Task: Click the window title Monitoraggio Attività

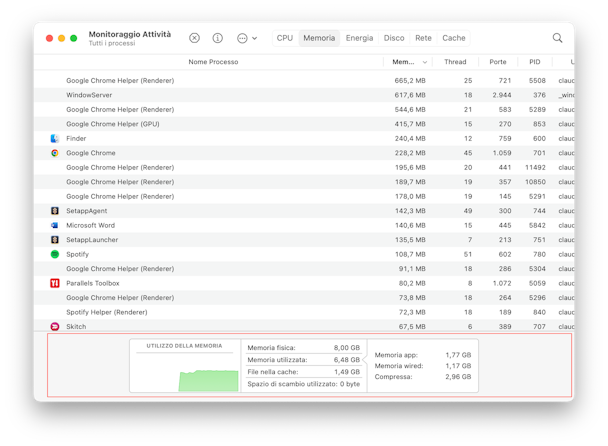Action: (130, 34)
